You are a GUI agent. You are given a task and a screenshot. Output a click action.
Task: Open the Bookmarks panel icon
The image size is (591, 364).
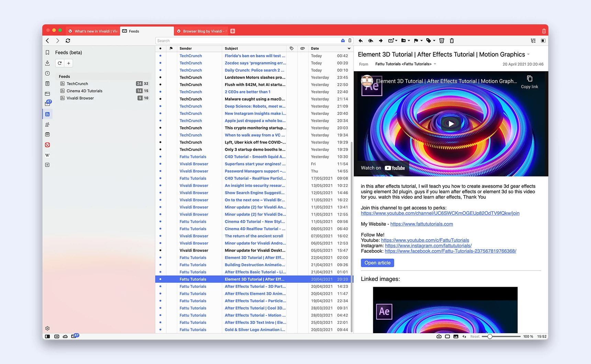(x=47, y=53)
